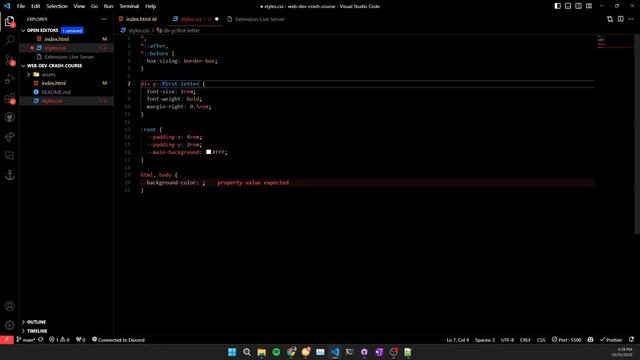
Task: Click the Visual Studio Code logo icon
Action: [x=7, y=6]
